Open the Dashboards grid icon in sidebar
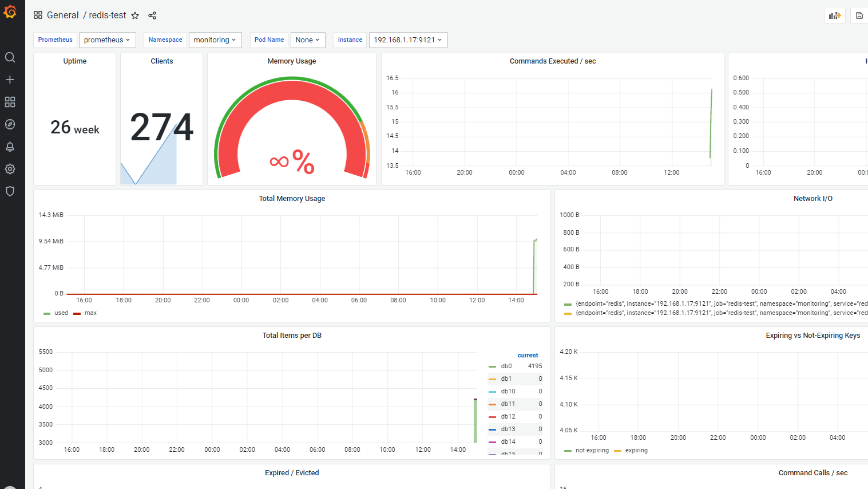 pos(10,102)
